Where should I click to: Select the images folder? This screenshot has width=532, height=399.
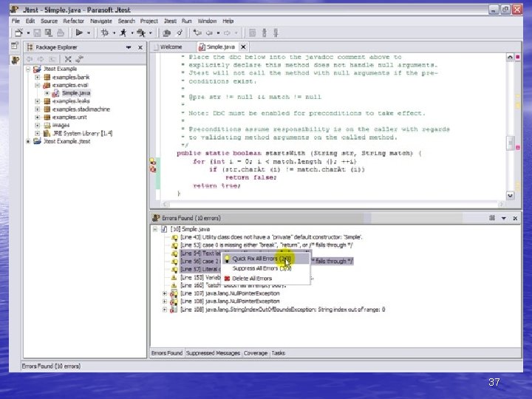pyautogui.click(x=61, y=125)
